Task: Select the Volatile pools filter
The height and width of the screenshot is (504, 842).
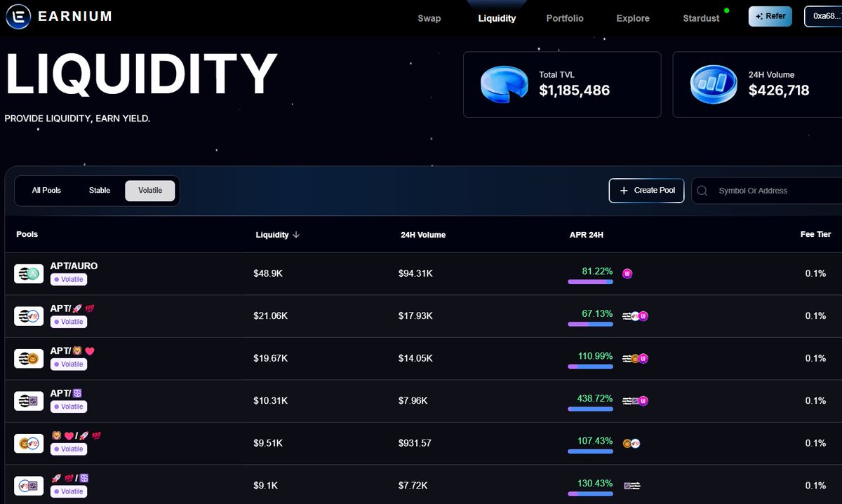Action: coord(150,191)
